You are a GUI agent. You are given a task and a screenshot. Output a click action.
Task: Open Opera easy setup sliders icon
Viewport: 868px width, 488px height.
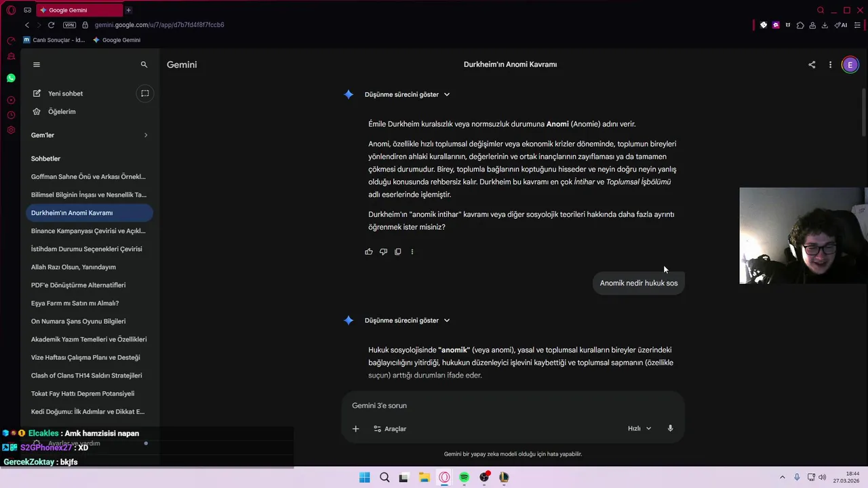pos(857,25)
